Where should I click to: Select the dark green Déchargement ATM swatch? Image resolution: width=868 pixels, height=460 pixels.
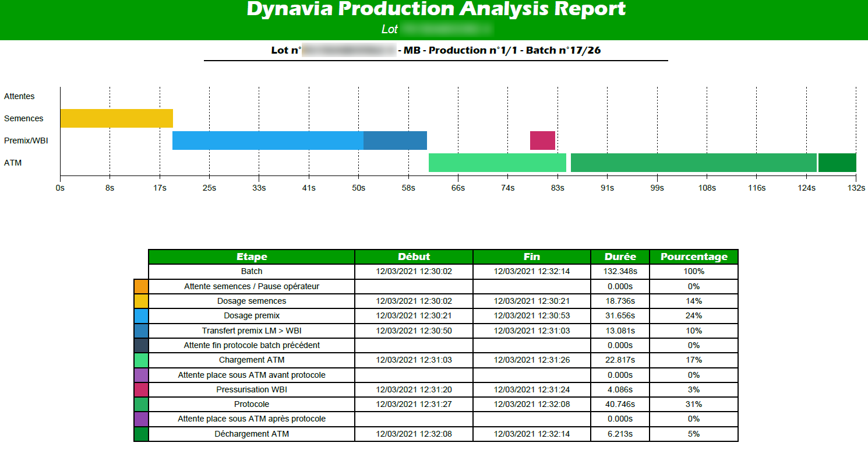(x=140, y=433)
